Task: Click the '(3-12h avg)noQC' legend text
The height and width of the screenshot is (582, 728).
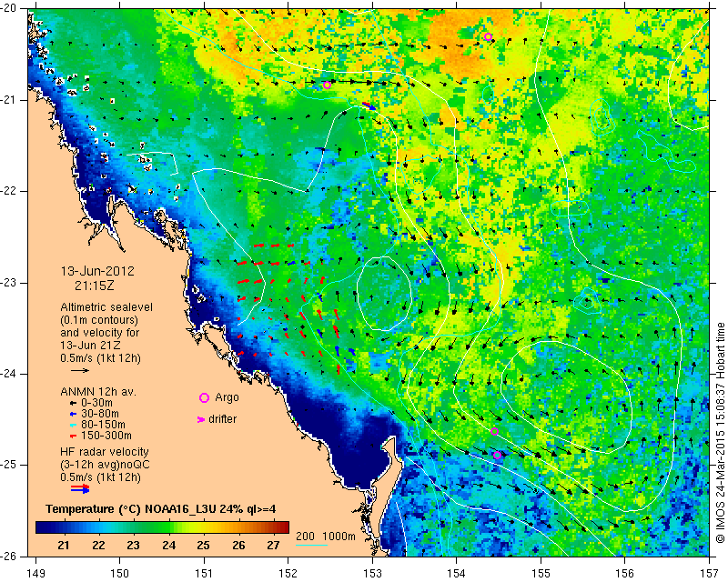Action: (105, 465)
